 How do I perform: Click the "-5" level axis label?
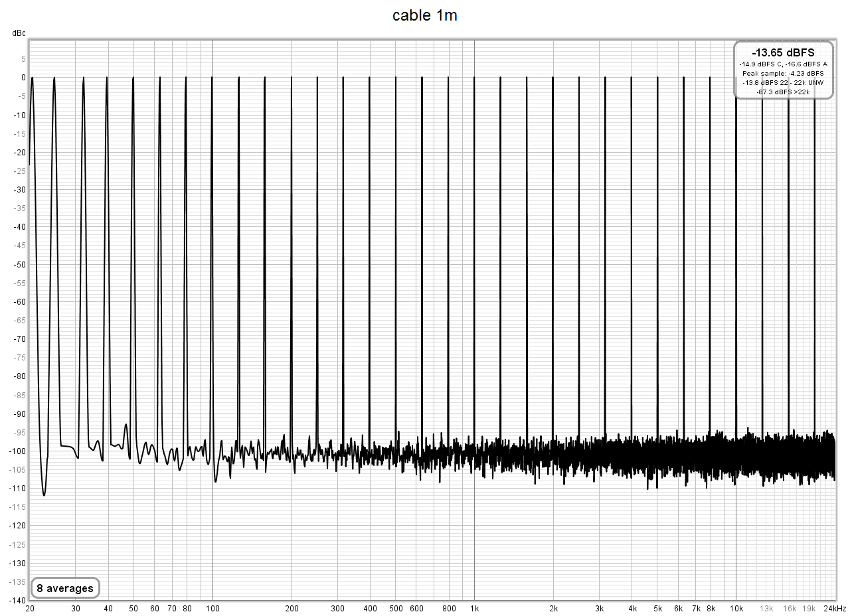coord(21,96)
